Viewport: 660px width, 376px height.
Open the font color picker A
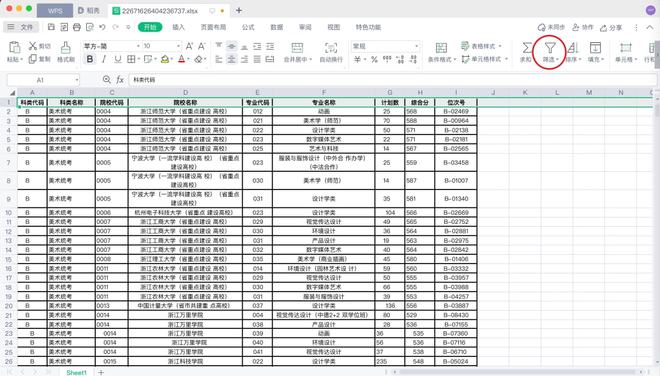click(181, 59)
